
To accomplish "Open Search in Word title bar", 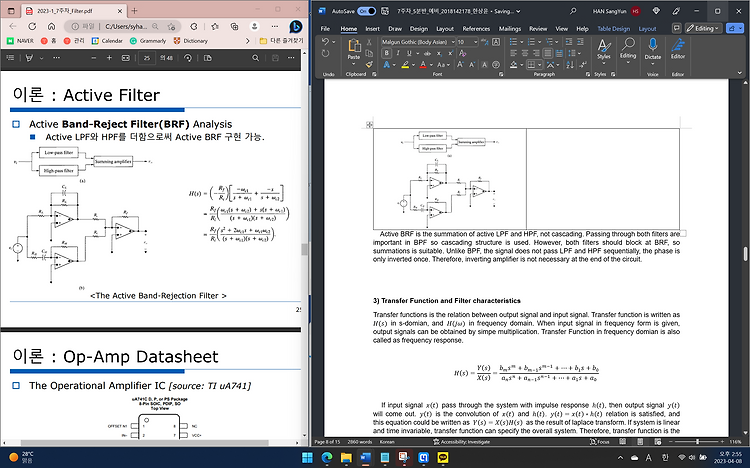I will click(x=573, y=11).
